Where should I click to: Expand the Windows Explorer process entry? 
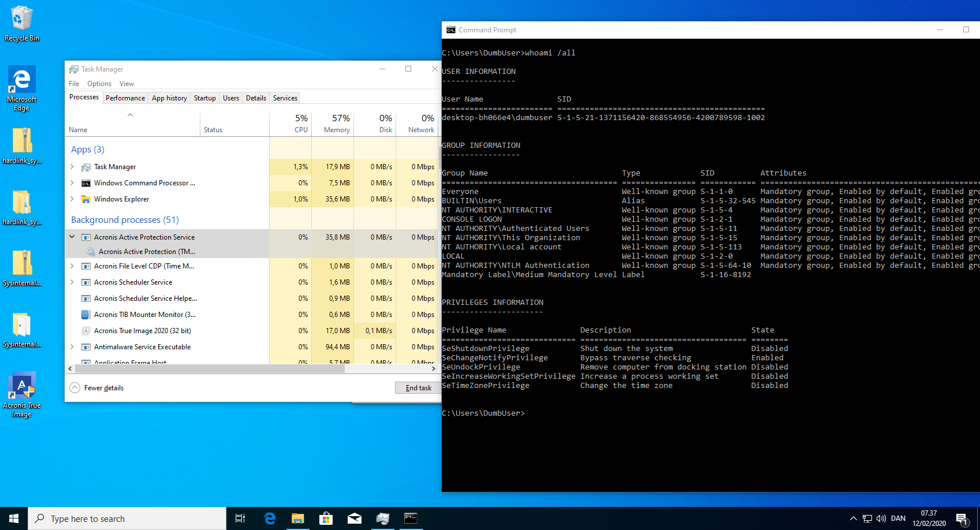tap(72, 199)
